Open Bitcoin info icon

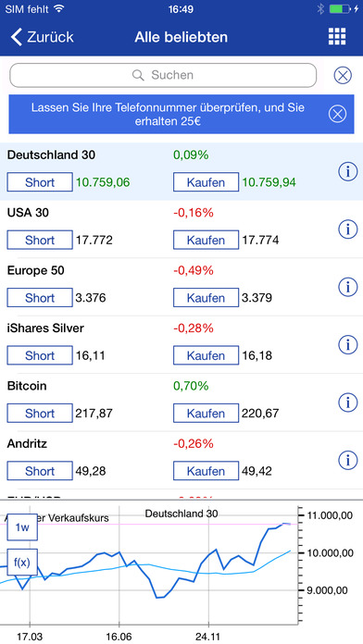348,402
